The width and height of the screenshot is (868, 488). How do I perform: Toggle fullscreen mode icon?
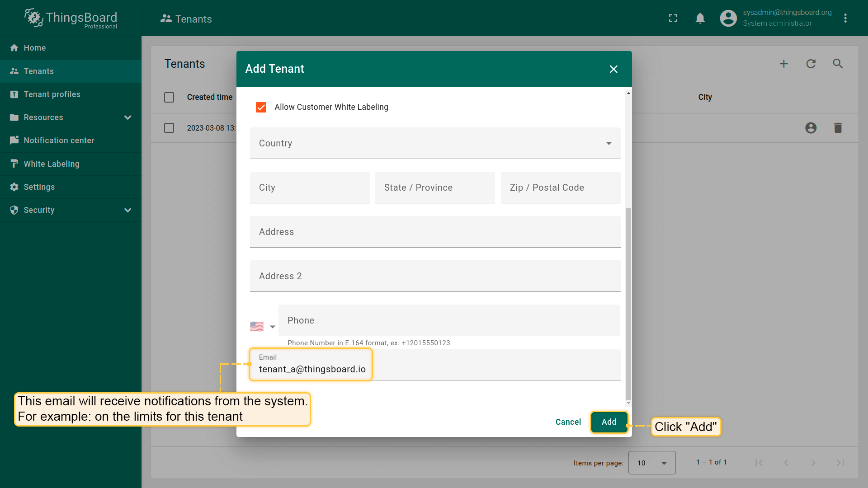click(673, 18)
